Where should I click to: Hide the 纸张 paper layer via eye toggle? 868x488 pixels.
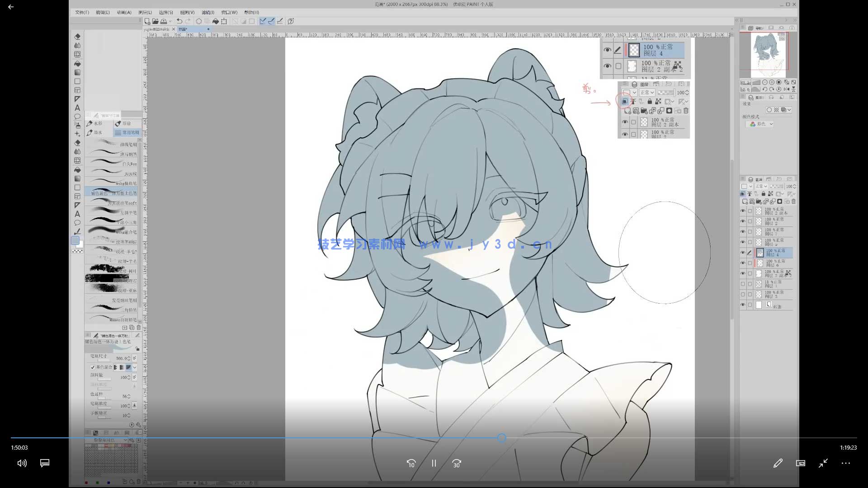(x=743, y=305)
